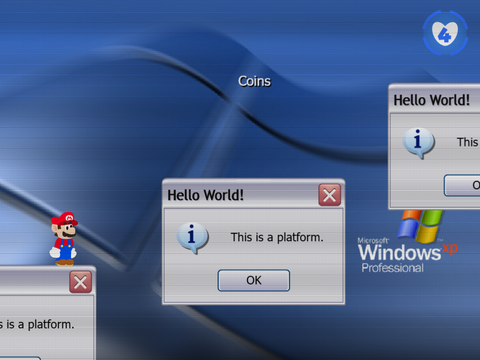Click the word "This" in the right dialog
480x360 pixels.
(x=467, y=142)
